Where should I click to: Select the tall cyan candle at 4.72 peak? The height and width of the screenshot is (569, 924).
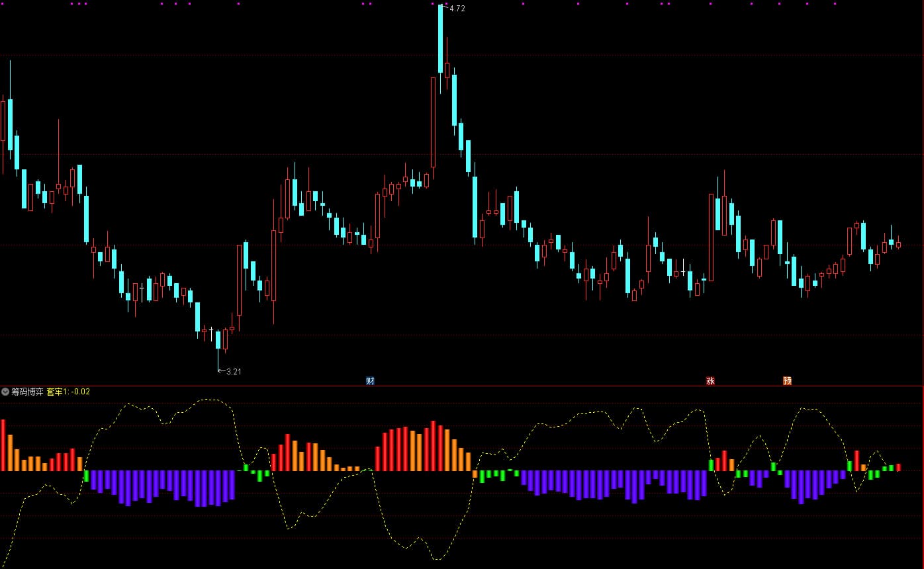[440, 40]
